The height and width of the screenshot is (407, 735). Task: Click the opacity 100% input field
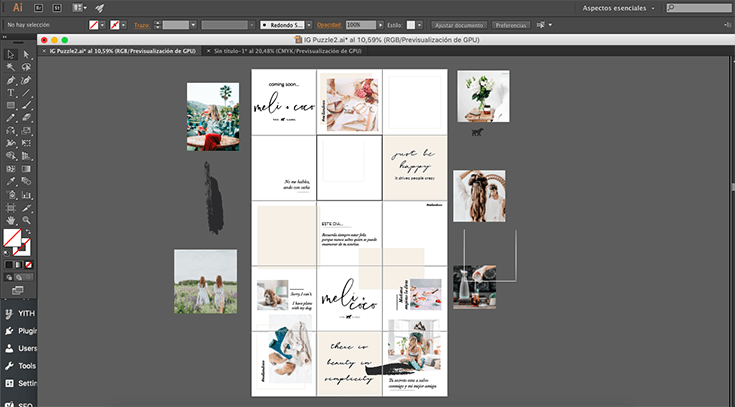point(361,25)
